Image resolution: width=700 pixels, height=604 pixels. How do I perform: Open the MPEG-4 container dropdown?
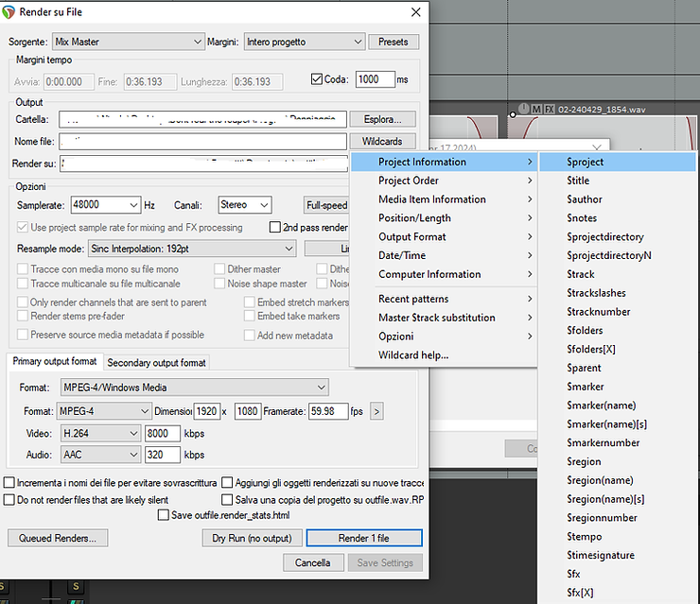coord(103,411)
